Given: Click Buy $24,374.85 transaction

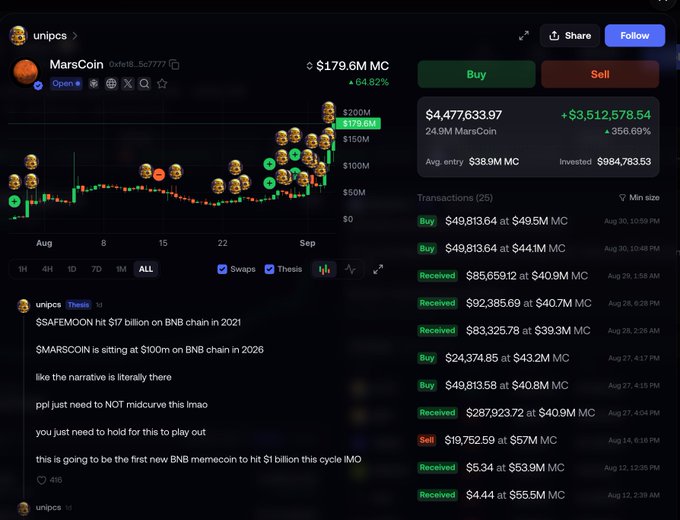Looking at the screenshot, I should (538, 358).
